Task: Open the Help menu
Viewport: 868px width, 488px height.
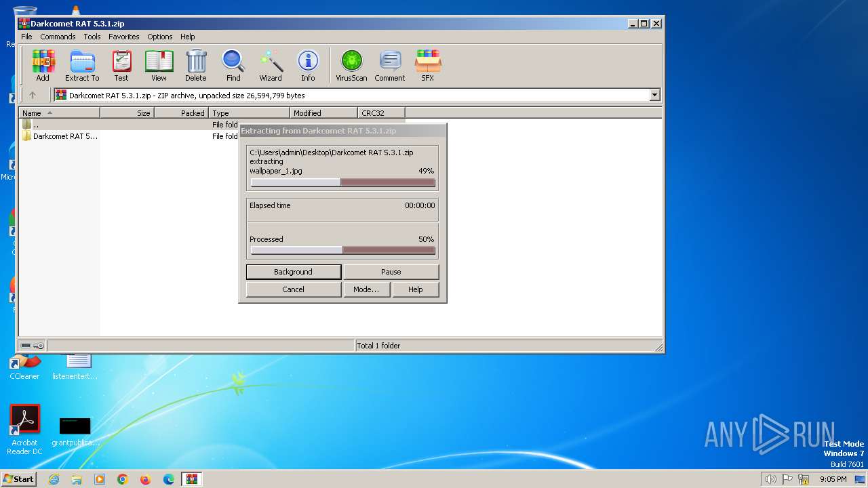Action: point(188,37)
